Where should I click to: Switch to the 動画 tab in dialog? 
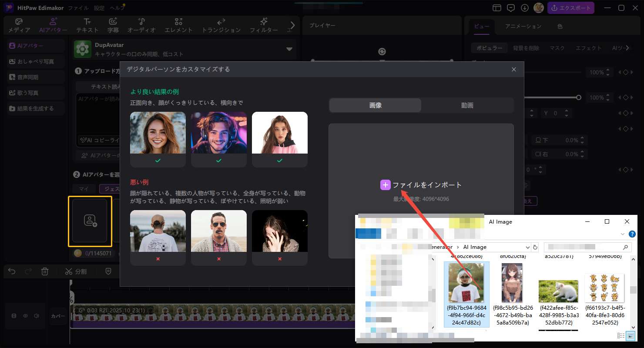point(467,105)
